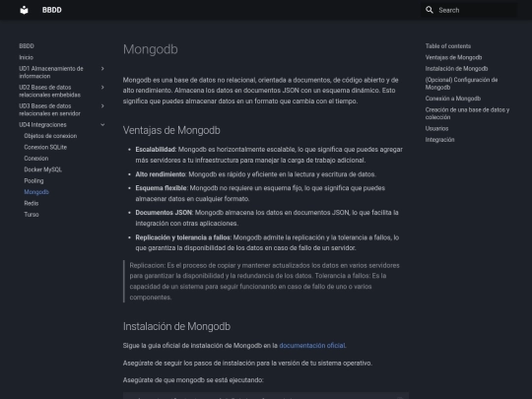This screenshot has height=399, width=532.
Task: Select UD4 Integraciones nav label
Action: [42, 125]
